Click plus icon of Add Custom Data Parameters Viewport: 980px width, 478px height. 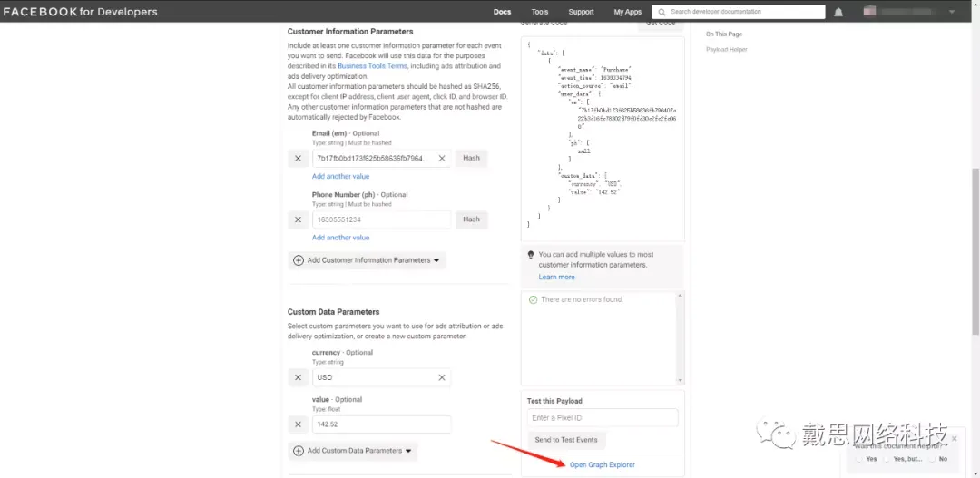coord(299,451)
